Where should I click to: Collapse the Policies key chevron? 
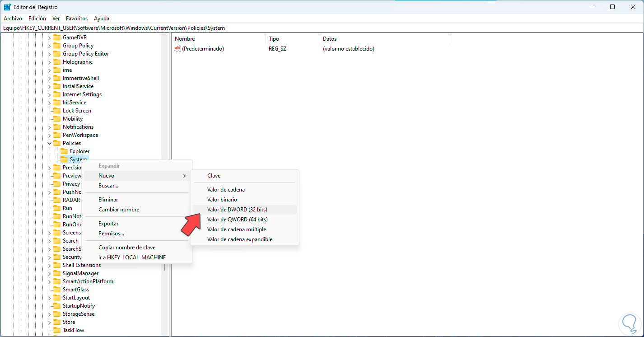50,143
